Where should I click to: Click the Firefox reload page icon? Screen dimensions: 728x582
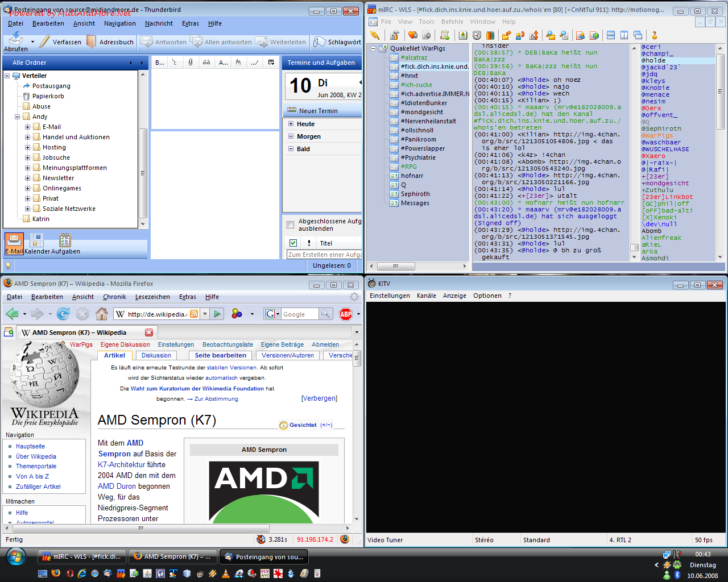(x=63, y=314)
